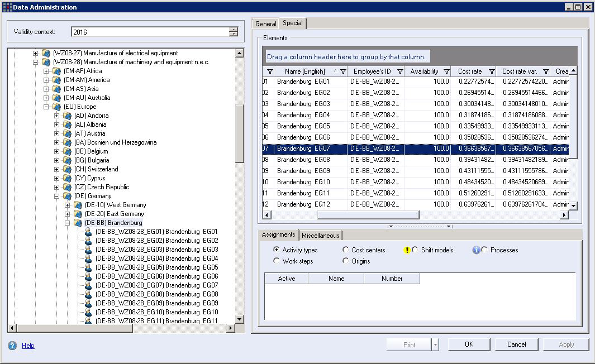This screenshot has height=364, width=595.
Task: Open the Help link
Action: tap(28, 346)
